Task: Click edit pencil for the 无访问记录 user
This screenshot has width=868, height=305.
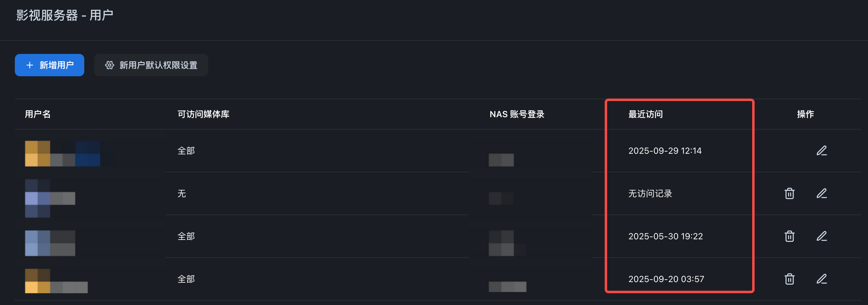Action: click(822, 193)
